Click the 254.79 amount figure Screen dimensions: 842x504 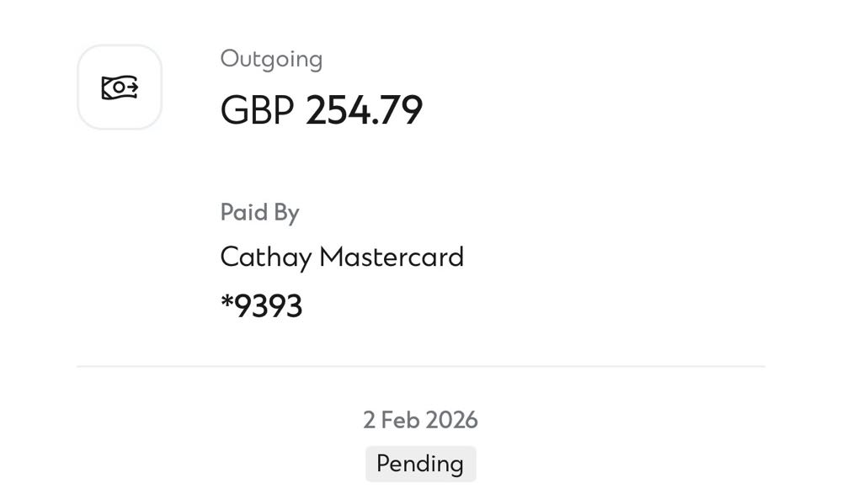click(364, 110)
